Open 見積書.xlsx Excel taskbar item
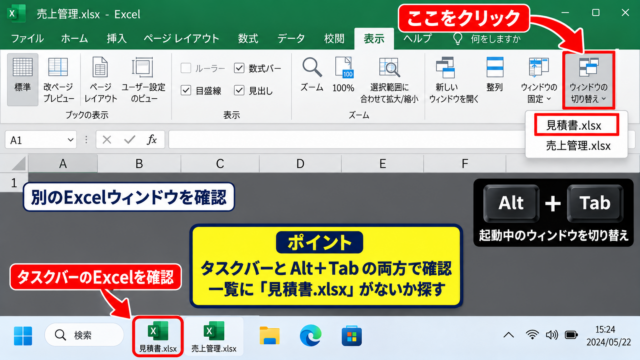Image resolution: width=640 pixels, height=360 pixels. tap(158, 336)
